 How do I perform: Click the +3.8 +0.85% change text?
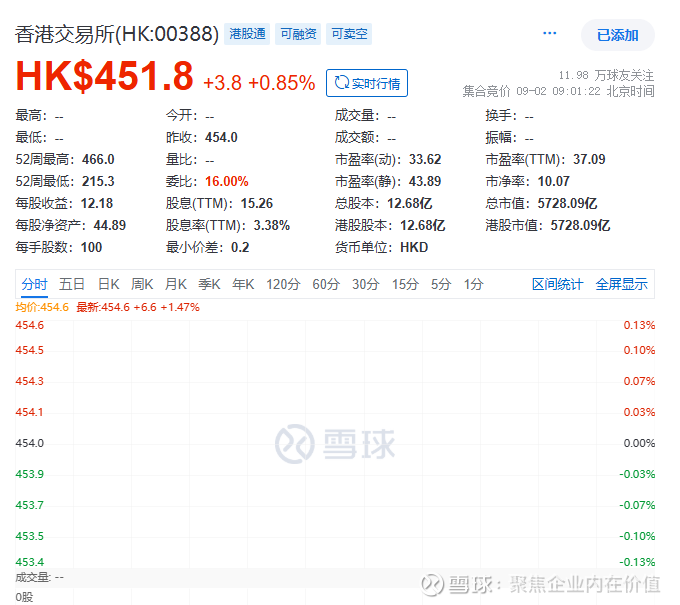259,83
